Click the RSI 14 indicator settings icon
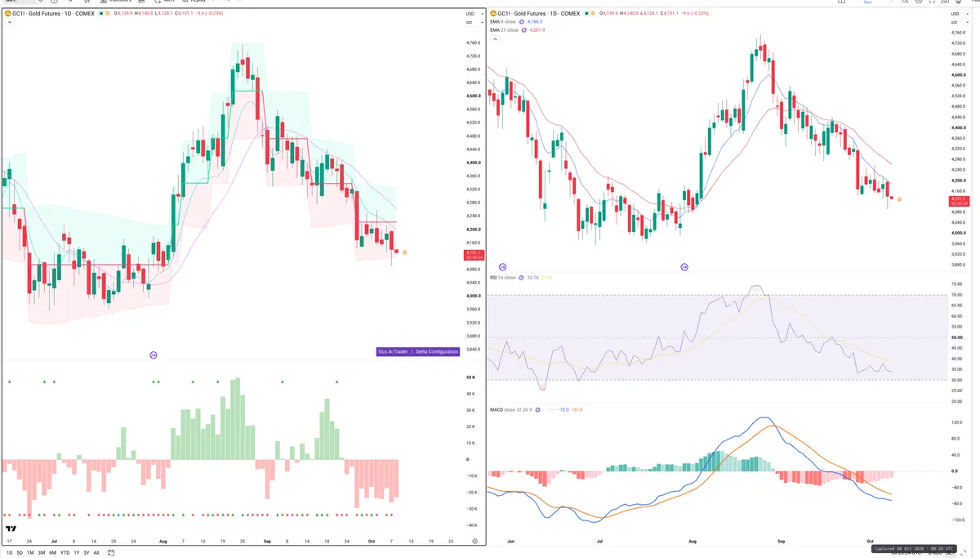The width and height of the screenshot is (980, 558). point(521,278)
